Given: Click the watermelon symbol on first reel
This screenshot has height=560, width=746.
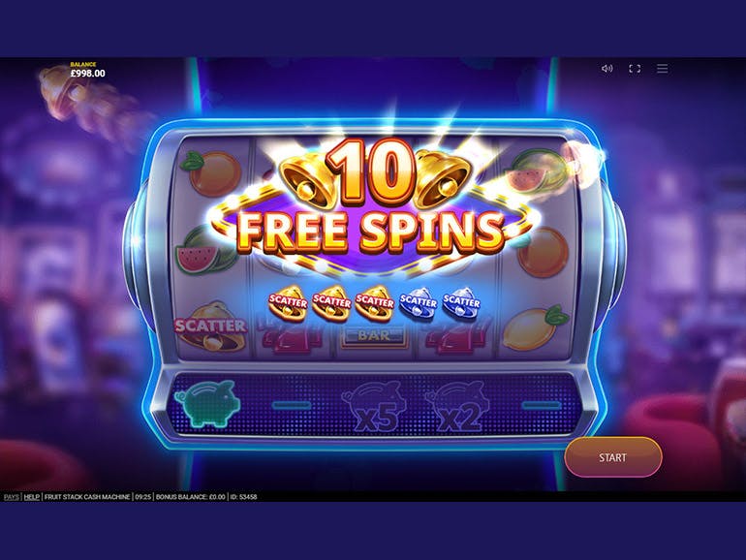Looking at the screenshot, I should click(x=205, y=250).
